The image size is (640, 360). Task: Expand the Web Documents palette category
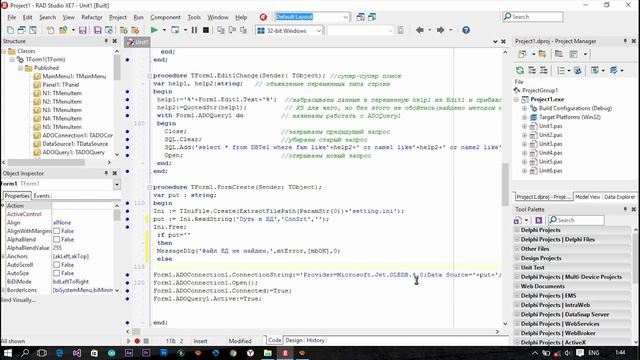point(517,287)
